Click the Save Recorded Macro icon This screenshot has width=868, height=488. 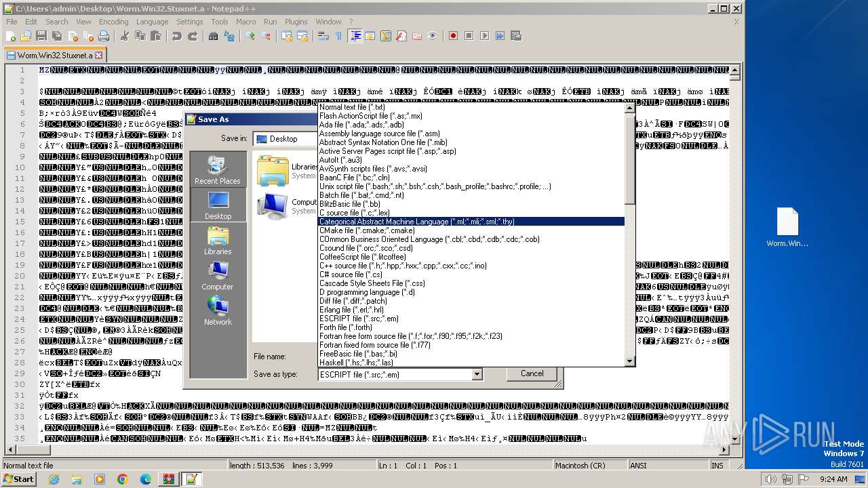pos(515,36)
